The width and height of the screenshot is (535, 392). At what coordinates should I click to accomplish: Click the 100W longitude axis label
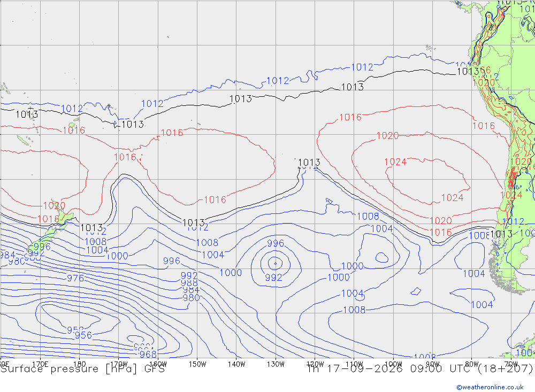coord(393,364)
